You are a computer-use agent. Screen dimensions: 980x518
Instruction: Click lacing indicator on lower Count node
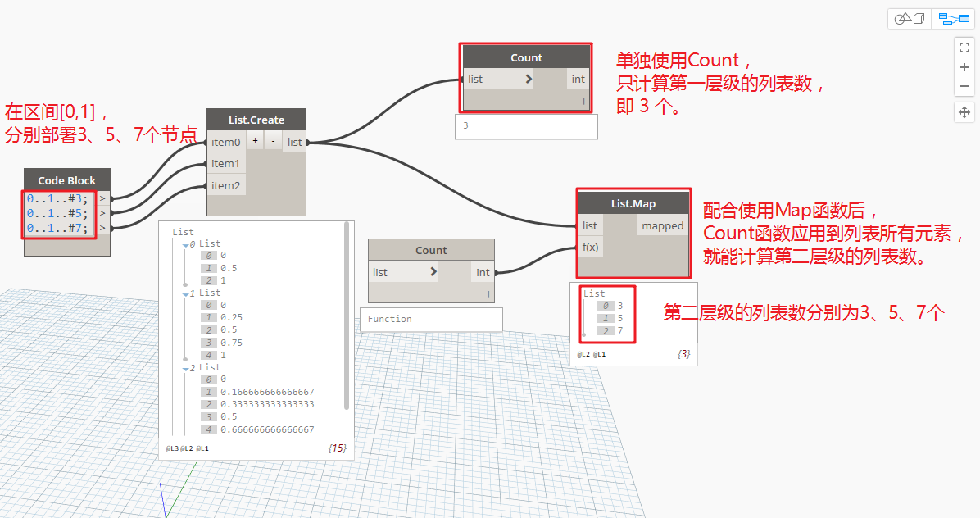(x=488, y=293)
